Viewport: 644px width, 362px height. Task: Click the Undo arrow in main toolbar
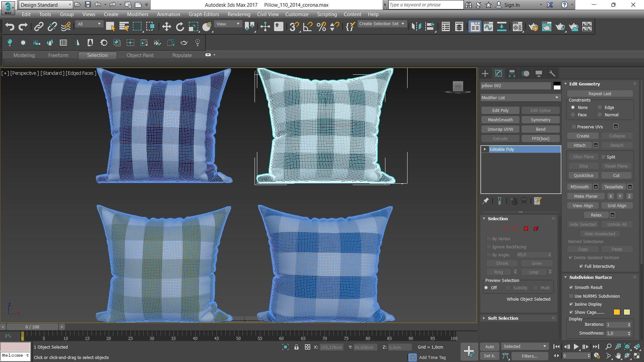click(10, 27)
